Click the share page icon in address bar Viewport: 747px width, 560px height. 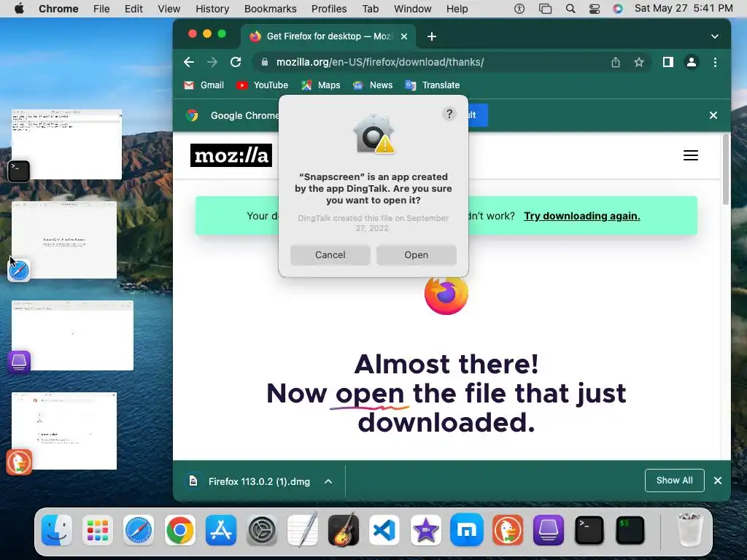[x=616, y=62]
